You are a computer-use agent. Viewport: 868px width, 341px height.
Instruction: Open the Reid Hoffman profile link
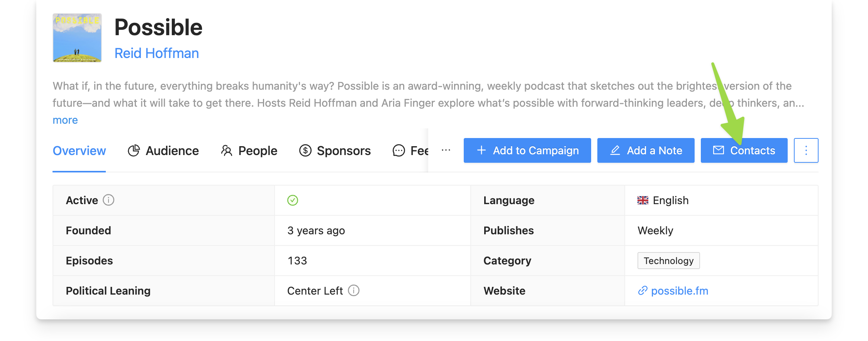click(x=157, y=53)
